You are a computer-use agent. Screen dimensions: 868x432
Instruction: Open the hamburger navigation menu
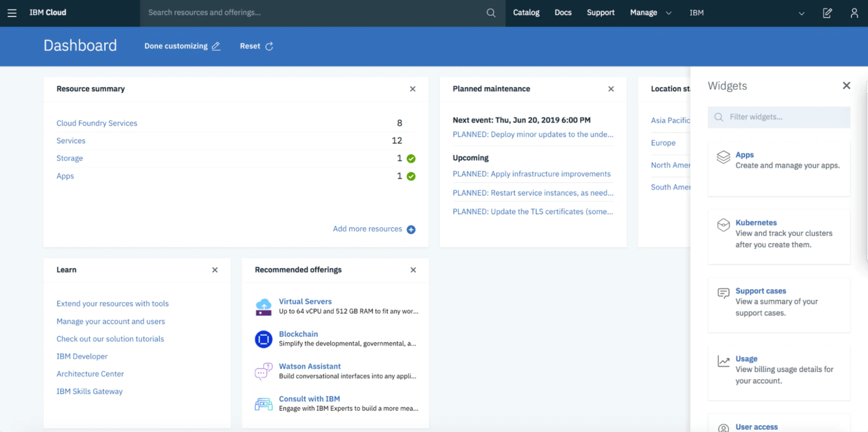coord(12,12)
